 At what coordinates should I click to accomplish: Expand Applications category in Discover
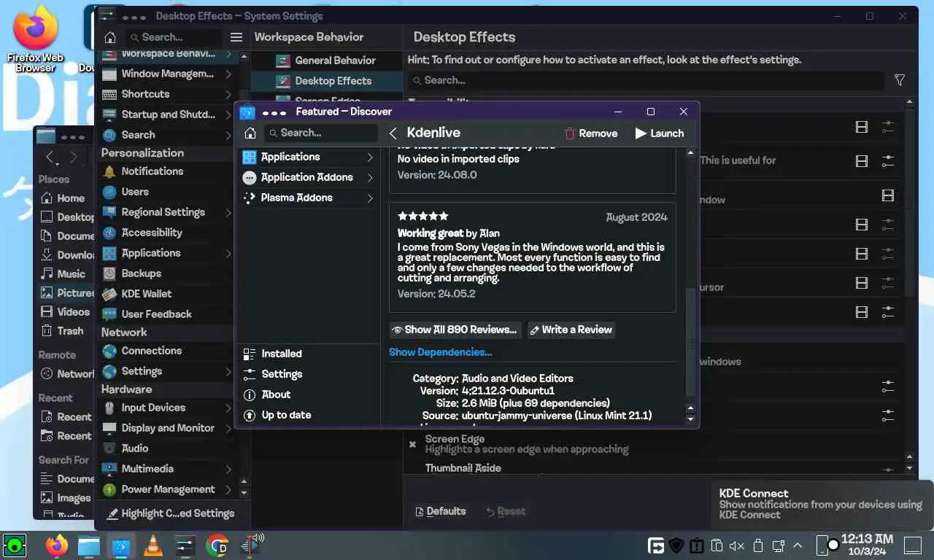click(x=370, y=157)
